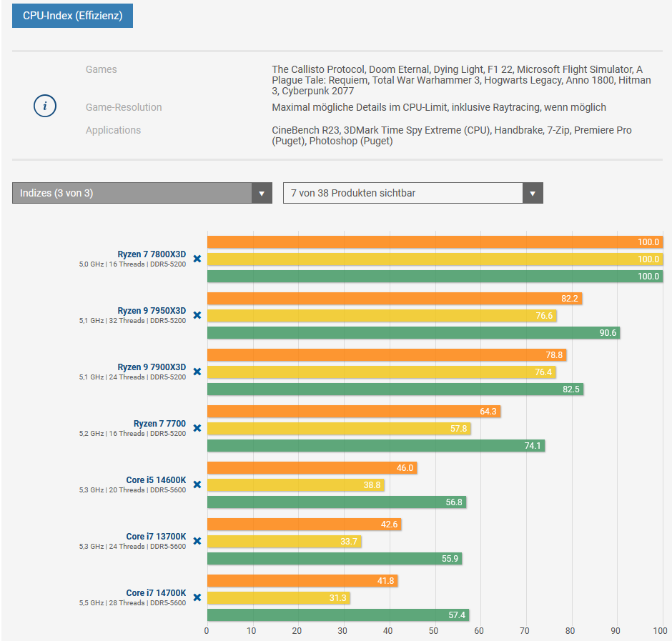This screenshot has height=641, width=672.
Task: Click the orange 42.6 bar of Core i7 13700K
Action: click(305, 525)
